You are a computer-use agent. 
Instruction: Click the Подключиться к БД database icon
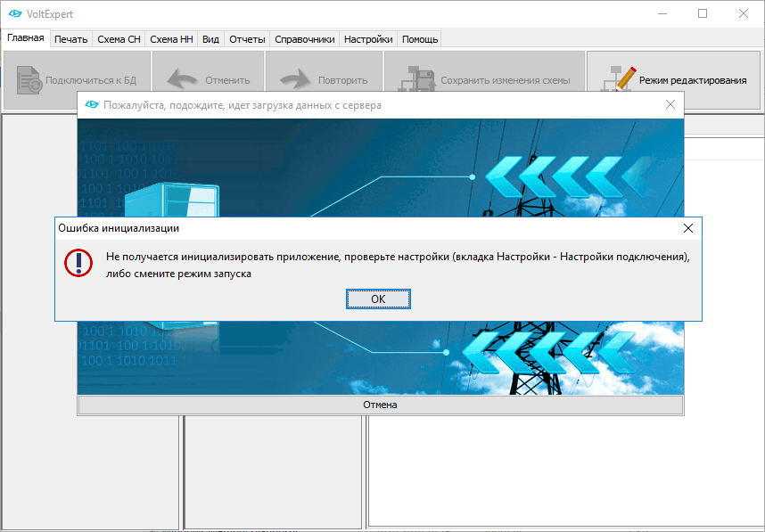pos(29,80)
